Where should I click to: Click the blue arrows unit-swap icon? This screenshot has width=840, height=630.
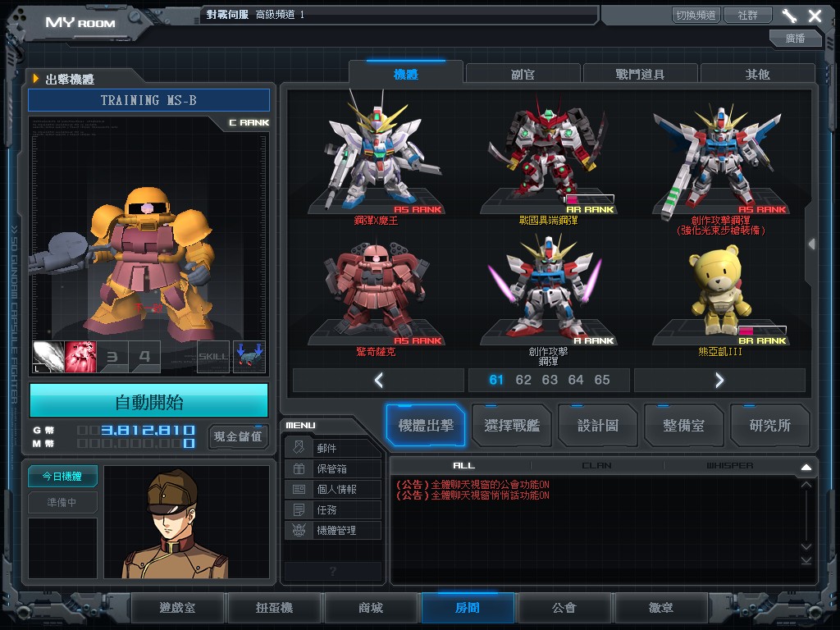tap(249, 357)
